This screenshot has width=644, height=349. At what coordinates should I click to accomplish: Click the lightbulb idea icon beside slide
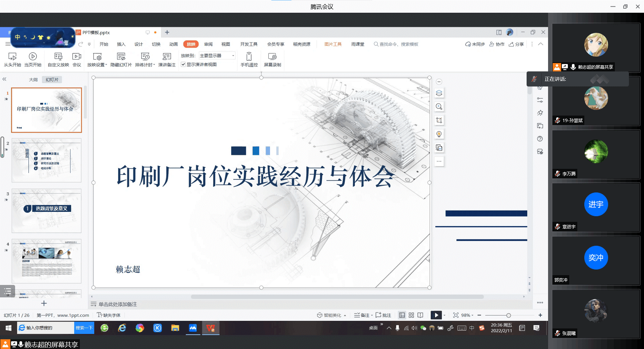point(439,134)
